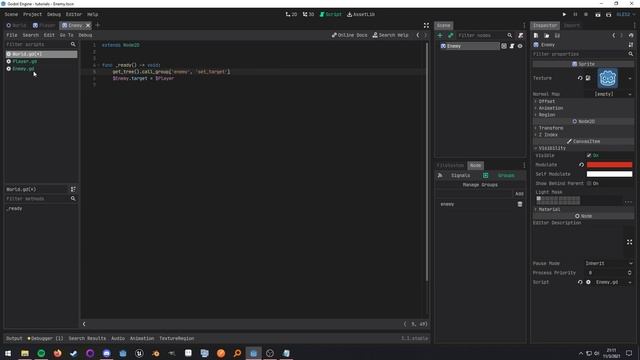Screen dimensions: 640x360
Task: Switch to the 2D workspace
Action: click(x=291, y=14)
